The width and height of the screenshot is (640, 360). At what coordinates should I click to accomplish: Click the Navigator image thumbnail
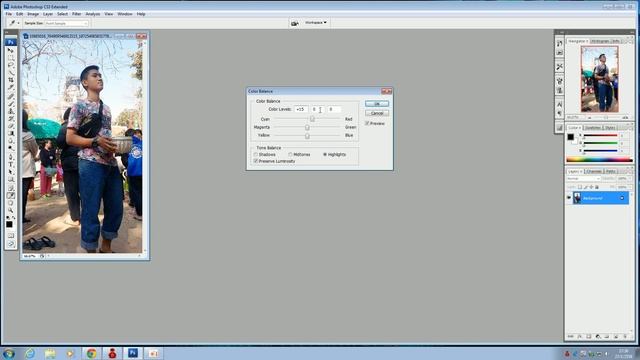coord(600,79)
